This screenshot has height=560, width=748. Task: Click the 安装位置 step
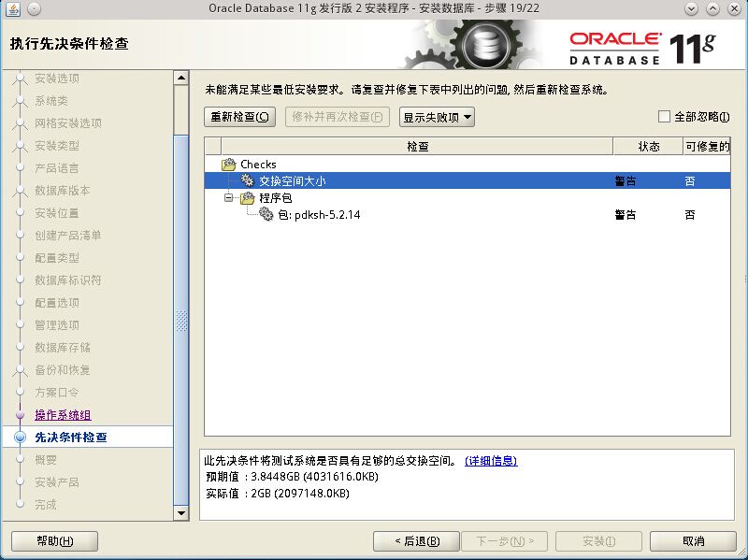(57, 213)
